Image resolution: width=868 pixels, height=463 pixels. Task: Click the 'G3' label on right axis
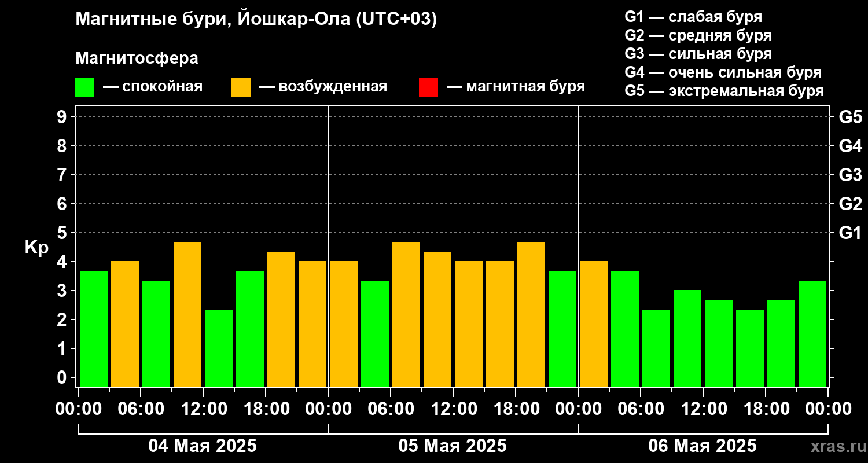[x=850, y=175]
